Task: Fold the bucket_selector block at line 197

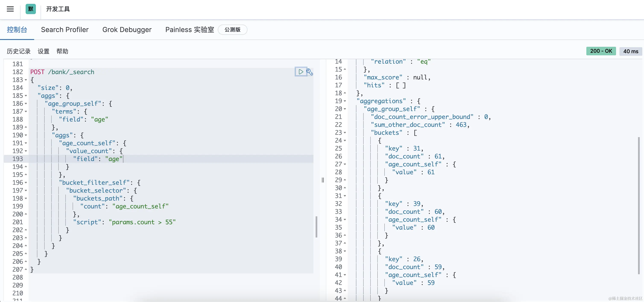Action: (x=26, y=191)
